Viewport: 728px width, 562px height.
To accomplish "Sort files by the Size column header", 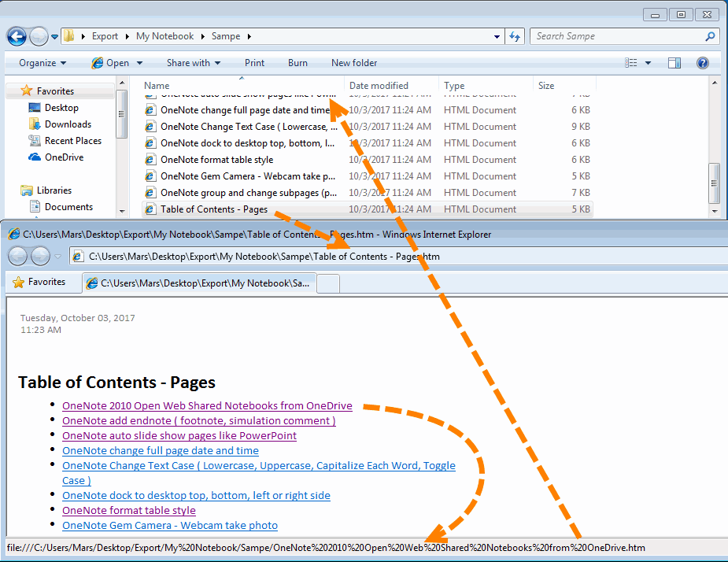I will click(546, 86).
